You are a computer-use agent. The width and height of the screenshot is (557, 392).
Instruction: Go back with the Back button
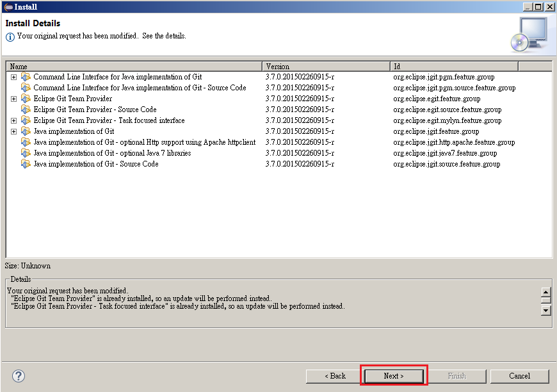335,376
